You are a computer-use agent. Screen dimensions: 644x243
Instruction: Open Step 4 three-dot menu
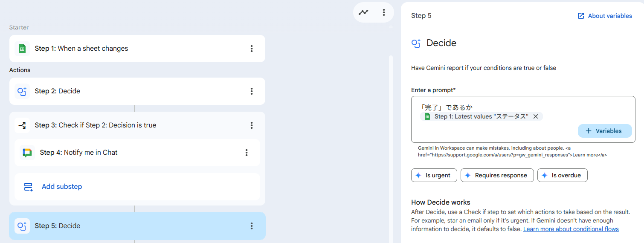pos(247,153)
